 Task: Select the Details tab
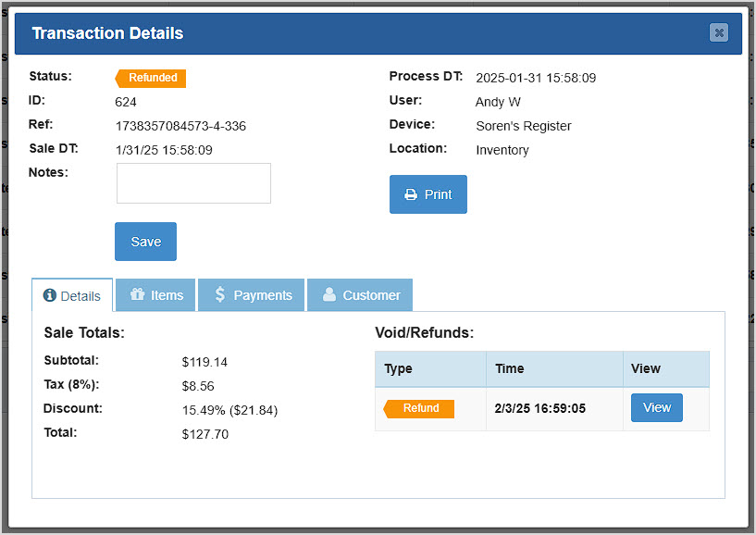click(x=72, y=294)
